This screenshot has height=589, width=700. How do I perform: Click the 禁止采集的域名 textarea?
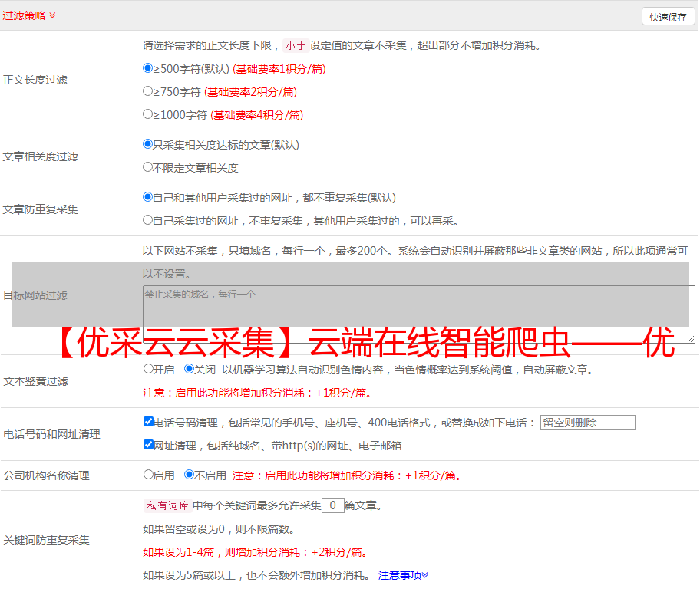(418, 314)
